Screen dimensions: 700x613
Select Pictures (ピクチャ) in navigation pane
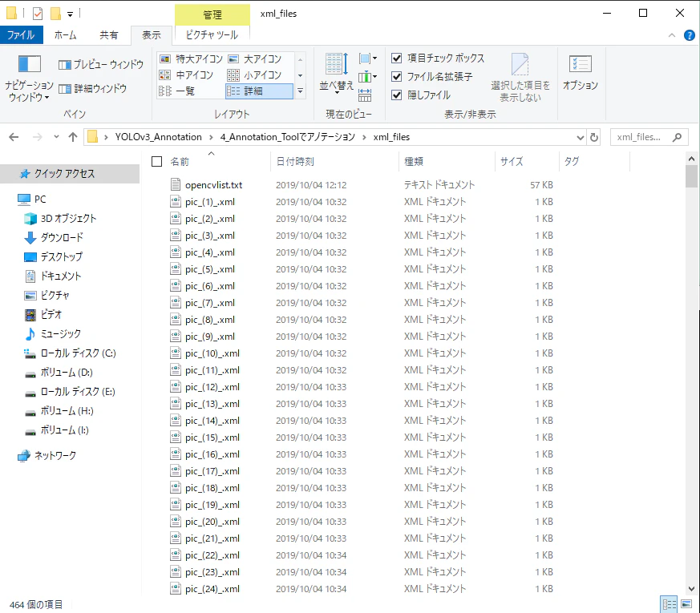pos(47,296)
